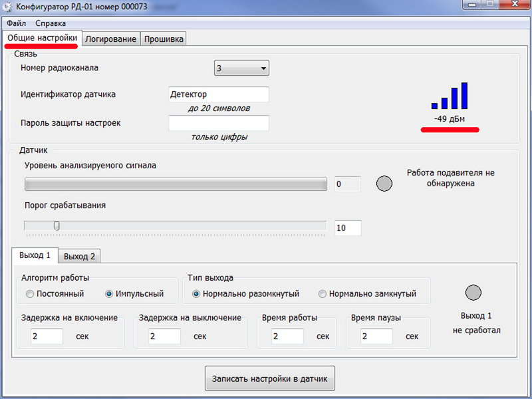The image size is (532, 399).
Task: Click the до 20 символов hint text
Action: point(219,108)
